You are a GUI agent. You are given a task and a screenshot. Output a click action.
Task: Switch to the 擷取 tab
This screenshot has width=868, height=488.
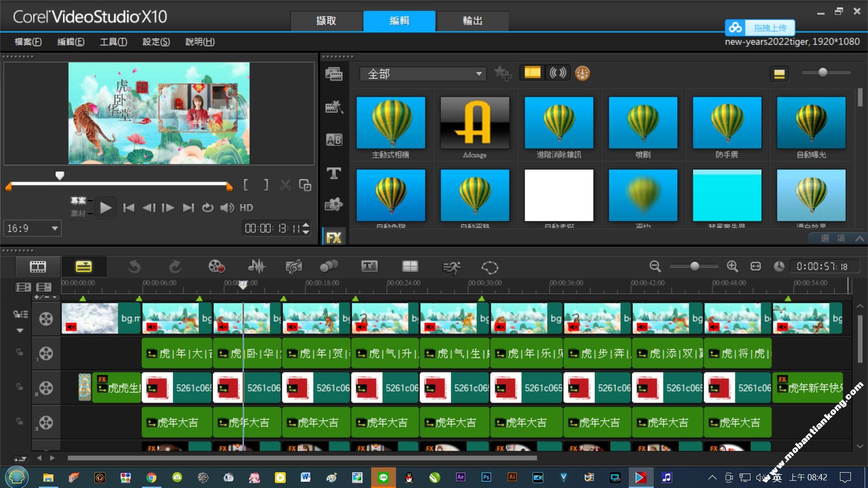pos(326,21)
